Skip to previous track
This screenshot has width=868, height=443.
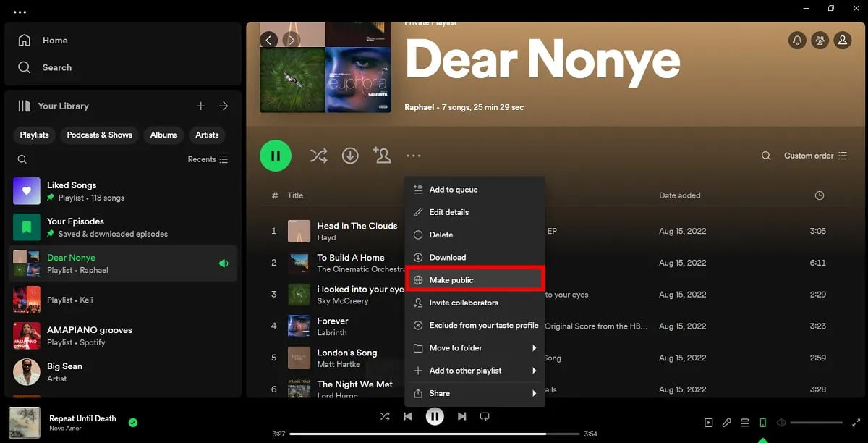pyautogui.click(x=408, y=416)
